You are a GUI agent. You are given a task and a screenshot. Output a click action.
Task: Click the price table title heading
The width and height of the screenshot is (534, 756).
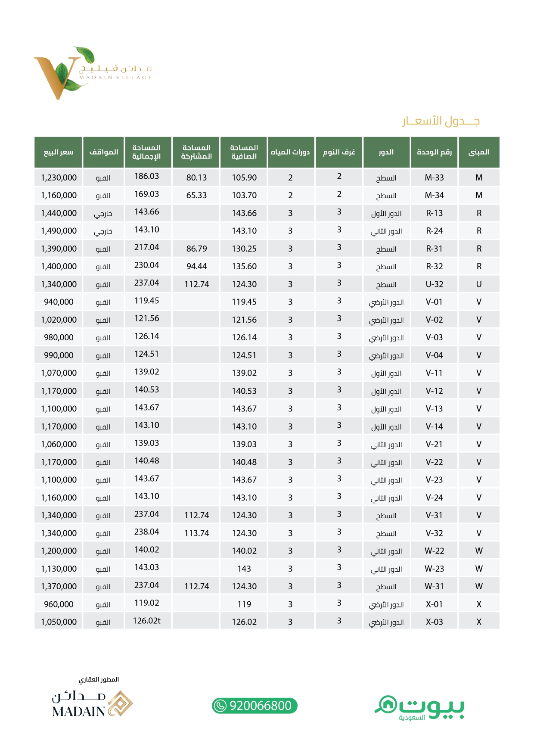click(441, 121)
